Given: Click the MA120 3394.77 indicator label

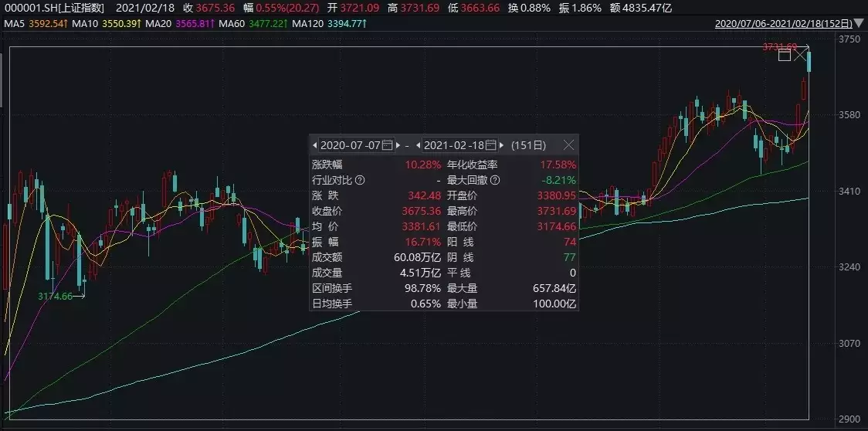Looking at the screenshot, I should coord(330,24).
